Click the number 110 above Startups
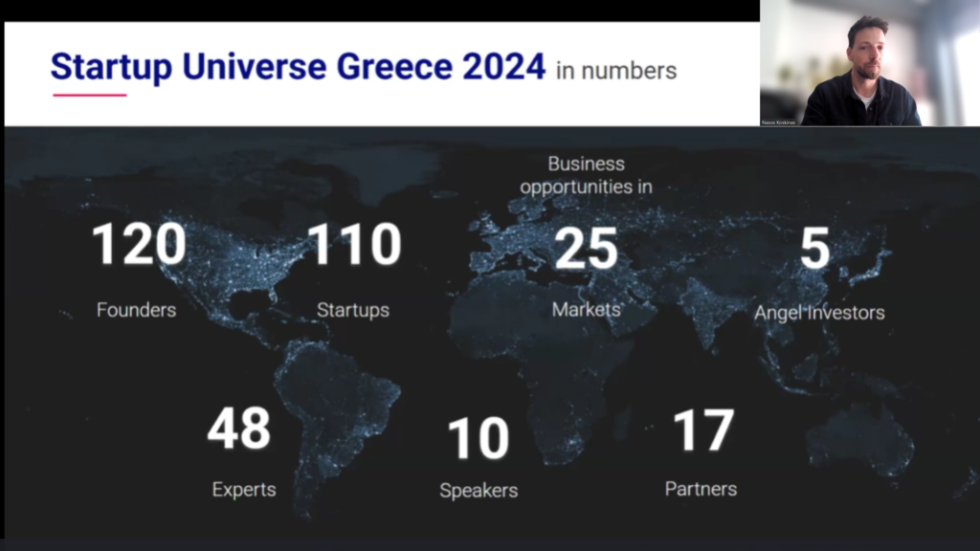The width and height of the screenshot is (980, 551). point(354,244)
